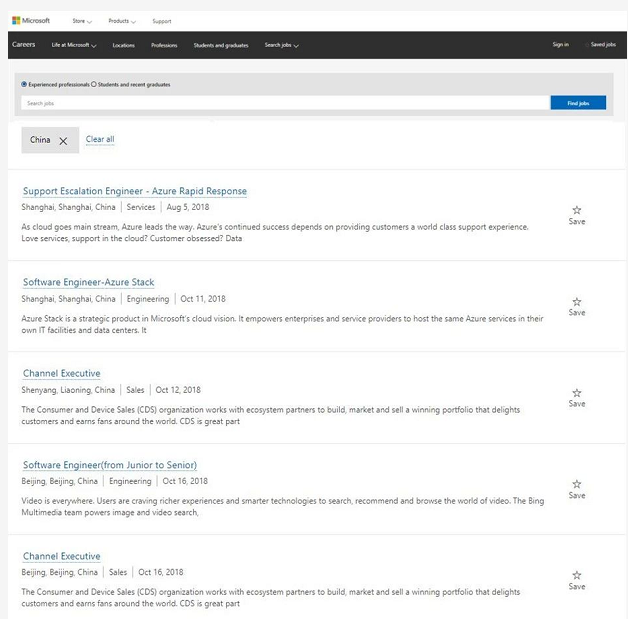Click 'Shenyang, Liaoning, China' location text

(68, 390)
